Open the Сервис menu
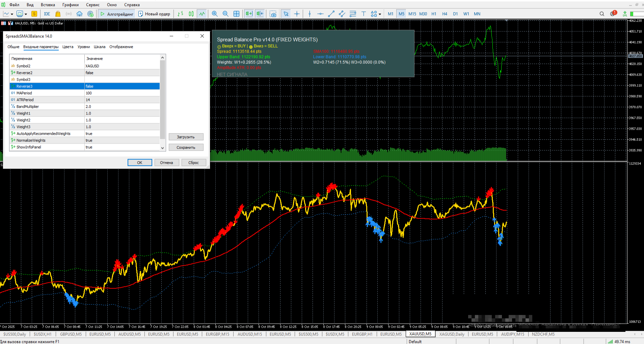This screenshot has height=344, width=644. click(x=93, y=5)
